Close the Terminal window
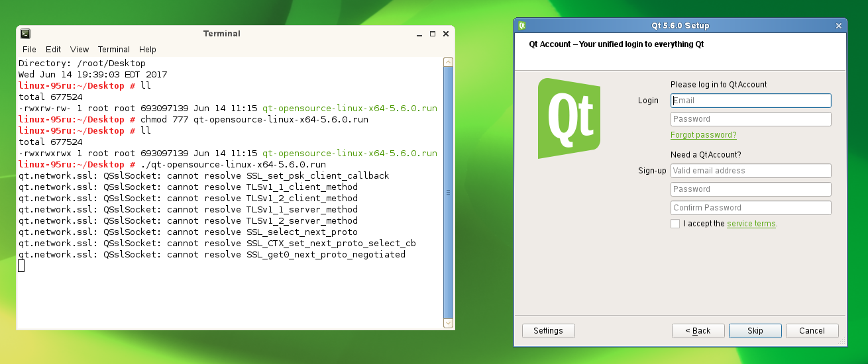Viewport: 868px width, 364px height. click(x=446, y=34)
